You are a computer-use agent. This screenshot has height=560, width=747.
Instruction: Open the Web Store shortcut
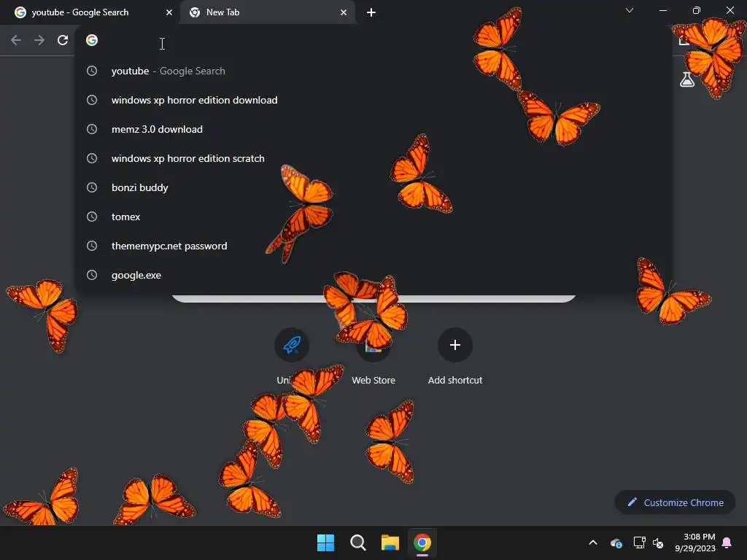(373, 356)
